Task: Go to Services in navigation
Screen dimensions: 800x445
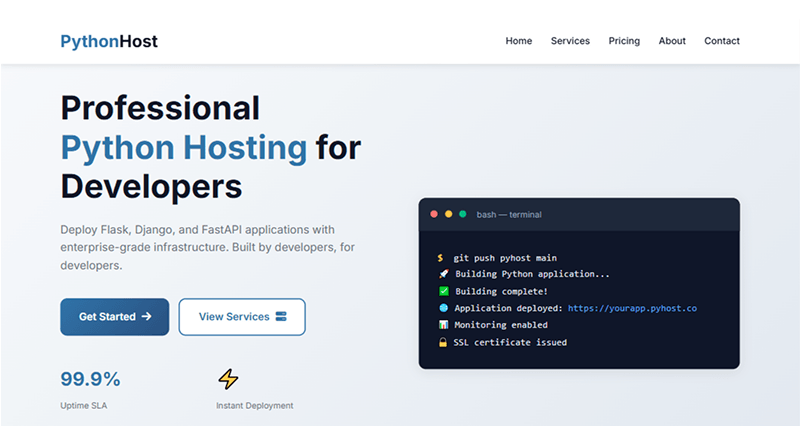Action: [x=570, y=41]
